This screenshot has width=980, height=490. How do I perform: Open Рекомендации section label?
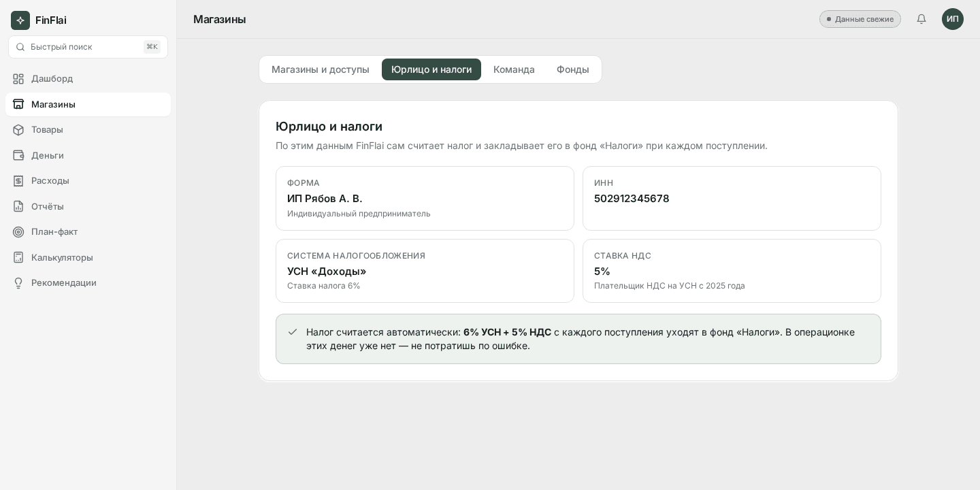tap(64, 282)
